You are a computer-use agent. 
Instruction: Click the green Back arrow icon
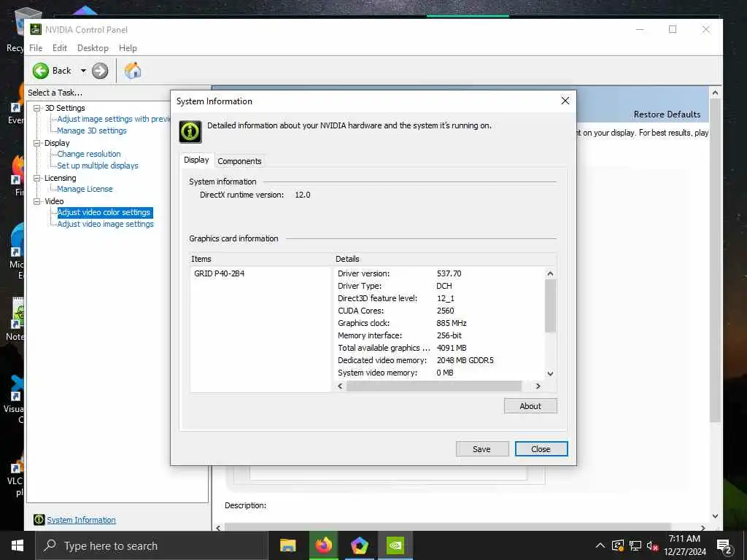tap(41, 71)
